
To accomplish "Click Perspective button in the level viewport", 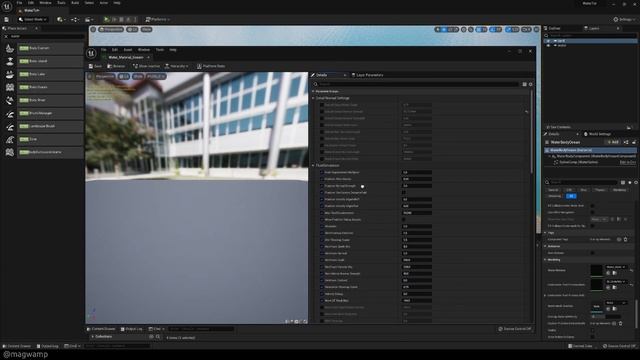I will (111, 29).
